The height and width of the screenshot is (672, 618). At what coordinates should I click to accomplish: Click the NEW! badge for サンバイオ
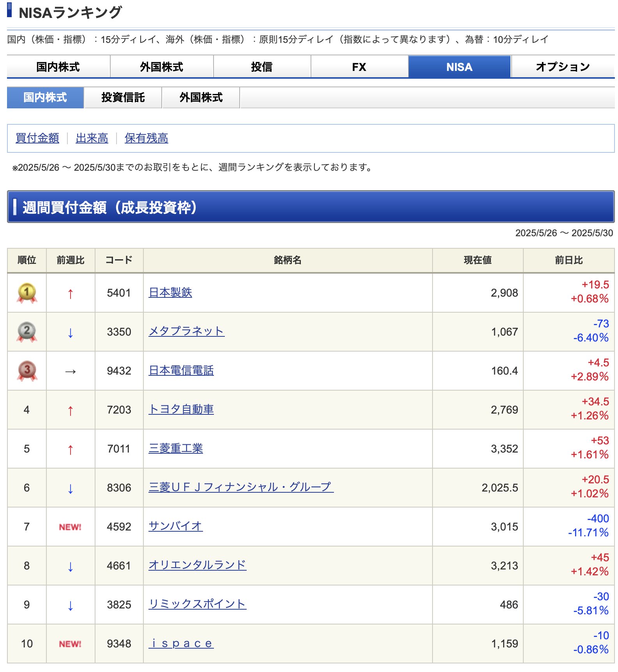click(70, 527)
